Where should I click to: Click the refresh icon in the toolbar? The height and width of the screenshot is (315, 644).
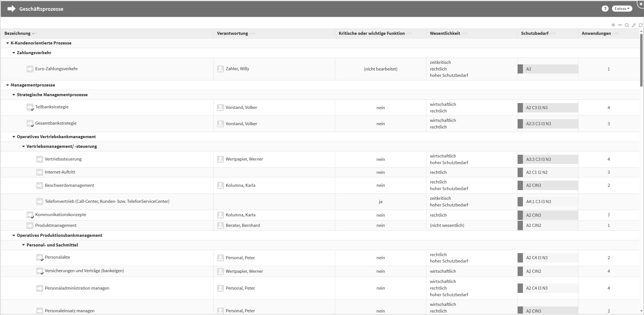(x=641, y=25)
